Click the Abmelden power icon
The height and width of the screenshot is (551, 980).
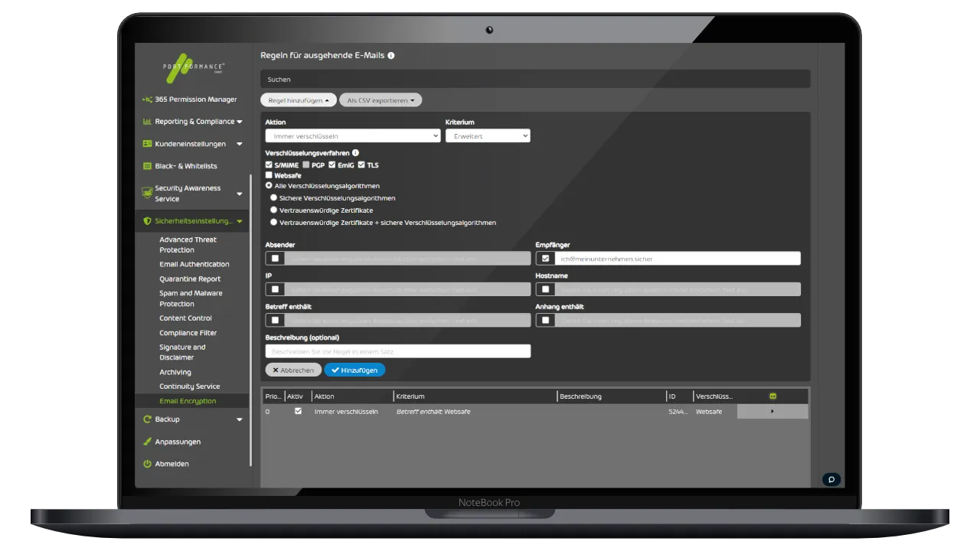pyautogui.click(x=147, y=464)
